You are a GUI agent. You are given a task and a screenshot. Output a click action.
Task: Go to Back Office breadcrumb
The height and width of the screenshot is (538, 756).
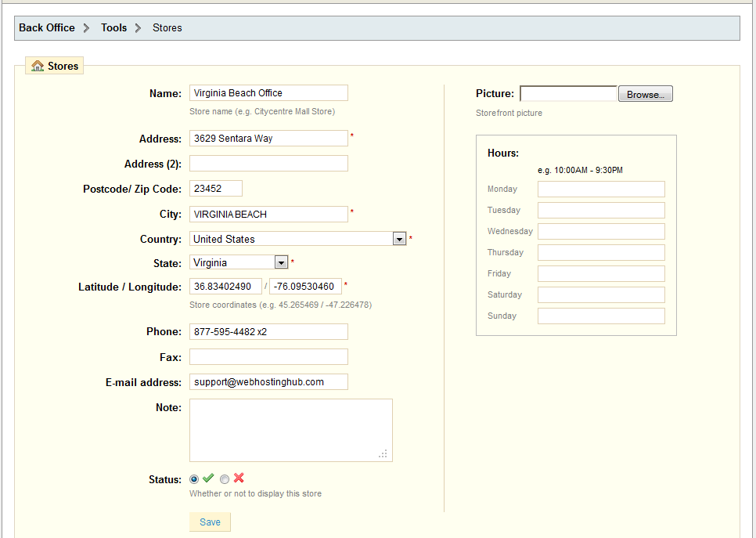coord(47,27)
